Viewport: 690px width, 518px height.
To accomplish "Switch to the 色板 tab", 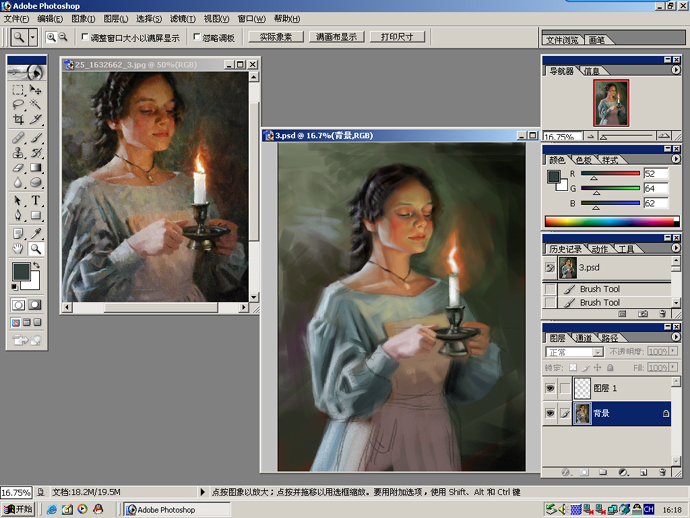I will pyautogui.click(x=584, y=160).
